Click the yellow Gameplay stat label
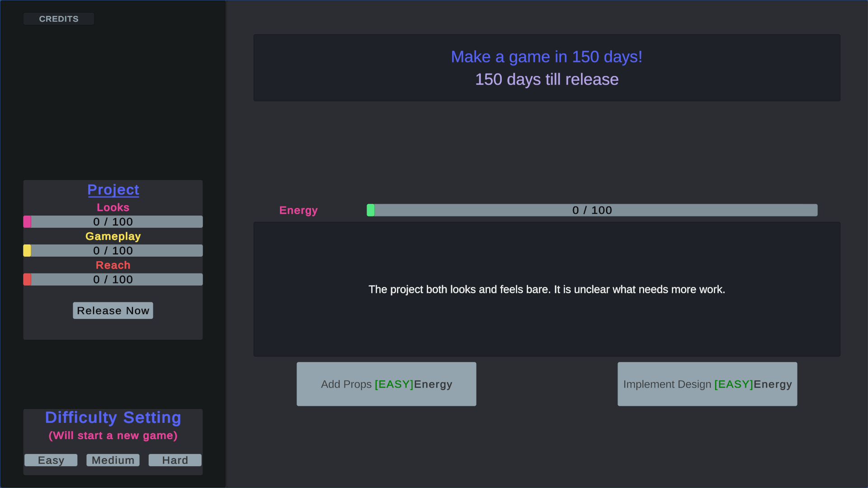 (x=113, y=236)
